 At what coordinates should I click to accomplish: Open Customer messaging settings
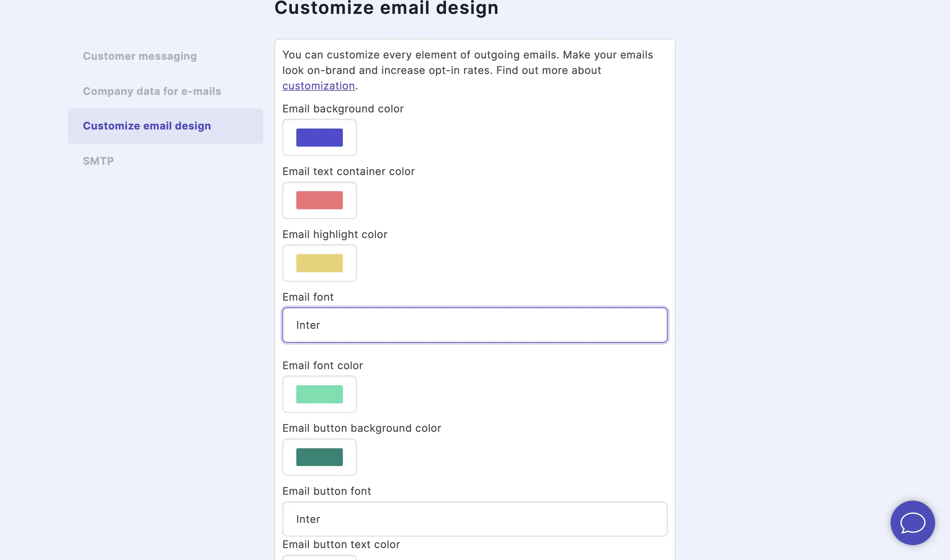140,56
